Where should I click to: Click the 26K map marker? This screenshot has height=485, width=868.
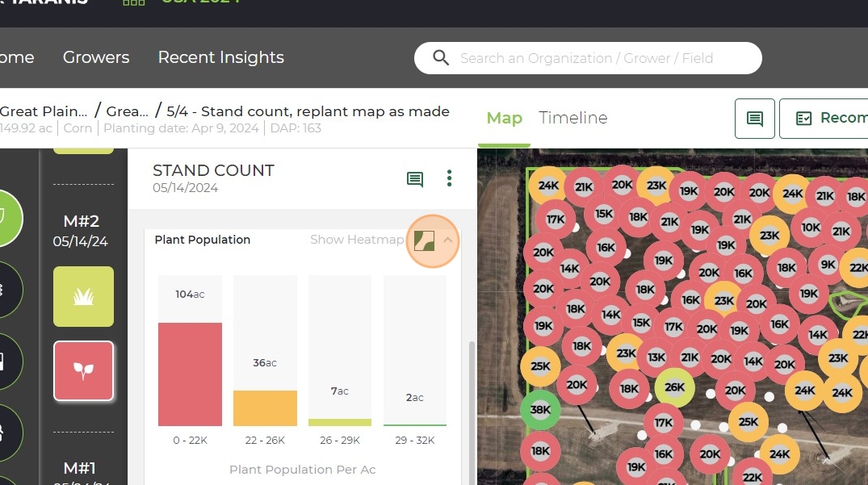pyautogui.click(x=674, y=387)
